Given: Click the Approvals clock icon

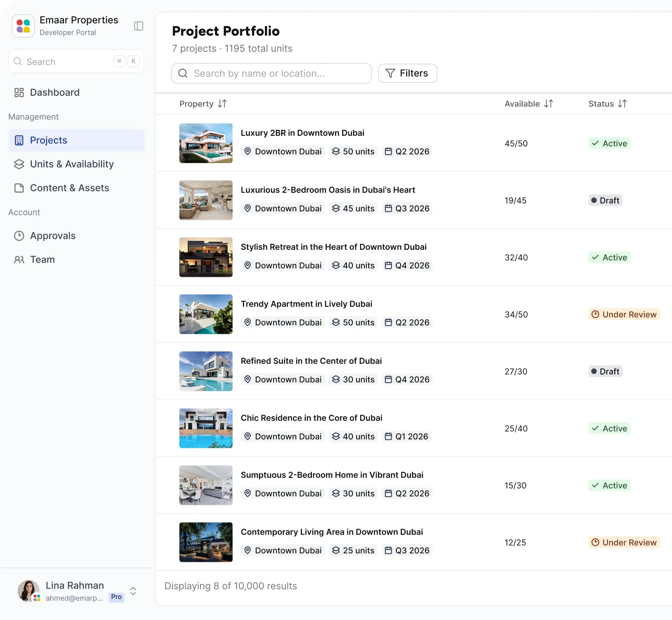Looking at the screenshot, I should click(x=19, y=236).
